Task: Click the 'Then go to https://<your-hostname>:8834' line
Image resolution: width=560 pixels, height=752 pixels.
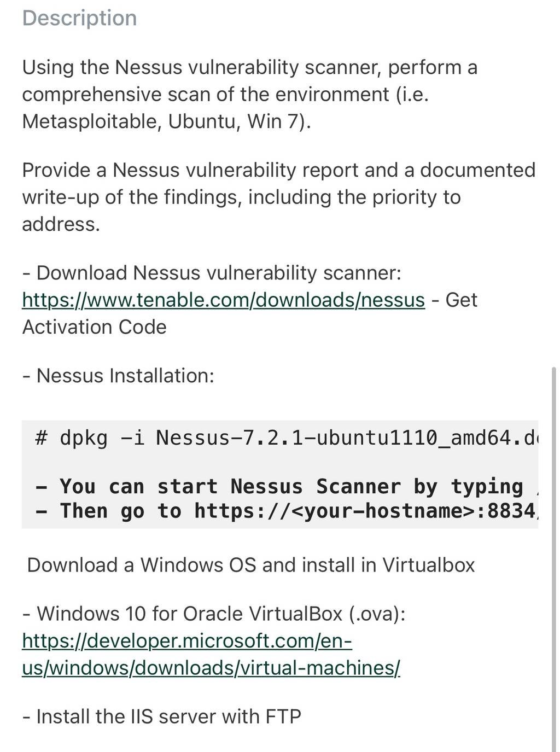Action: (x=286, y=511)
